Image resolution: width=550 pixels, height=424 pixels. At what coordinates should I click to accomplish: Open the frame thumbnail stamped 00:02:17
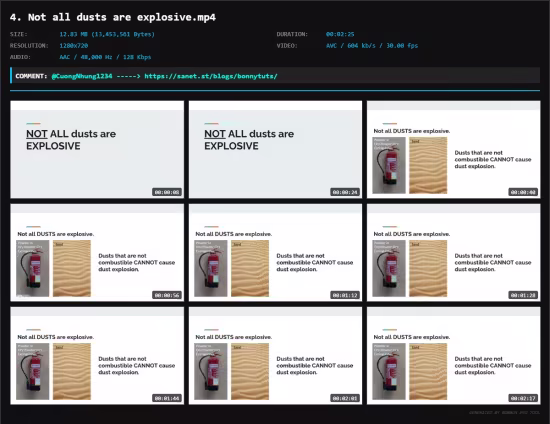coord(454,356)
